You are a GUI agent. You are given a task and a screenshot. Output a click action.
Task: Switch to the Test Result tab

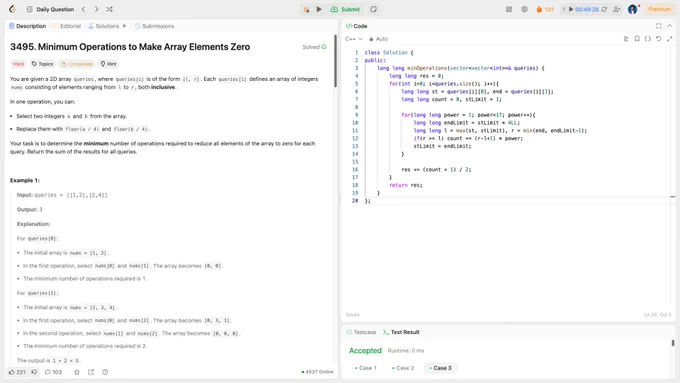(x=401, y=332)
